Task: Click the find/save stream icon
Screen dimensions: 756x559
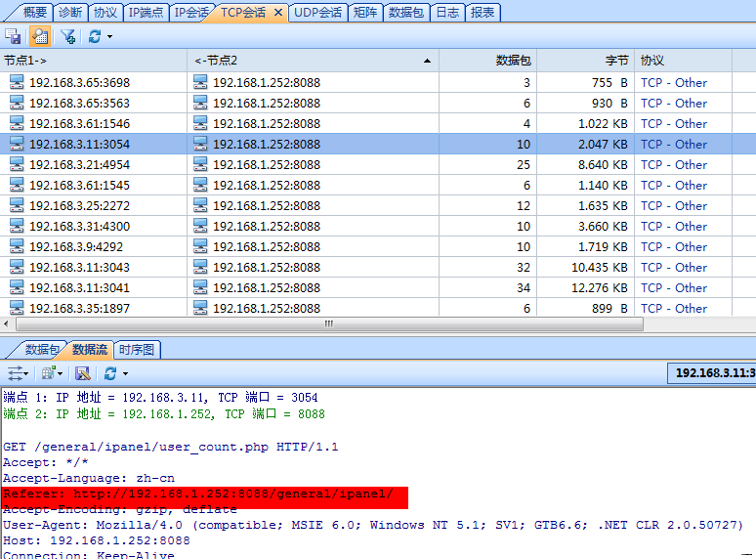Action: pyautogui.click(x=82, y=373)
